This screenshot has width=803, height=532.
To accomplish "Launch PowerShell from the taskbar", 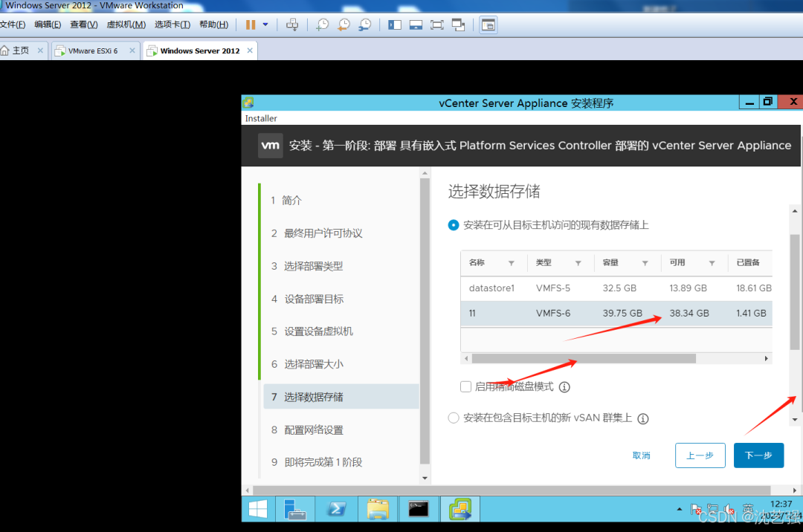I will pyautogui.click(x=337, y=509).
